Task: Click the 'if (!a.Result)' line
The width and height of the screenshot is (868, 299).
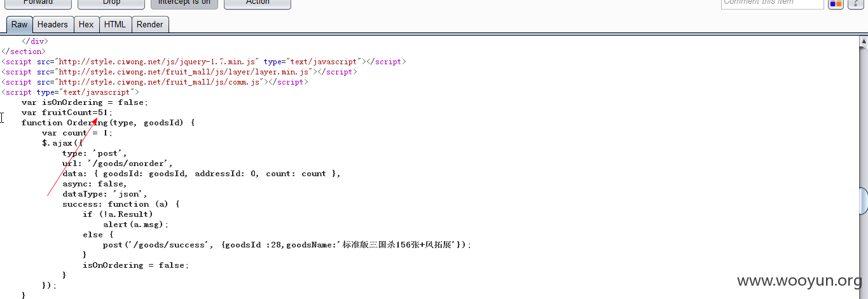Action: click(x=118, y=214)
